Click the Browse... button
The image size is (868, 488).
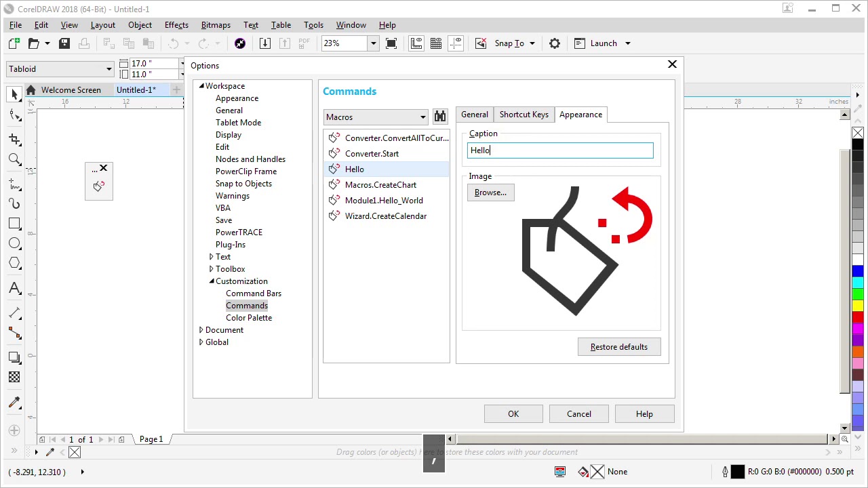490,192
